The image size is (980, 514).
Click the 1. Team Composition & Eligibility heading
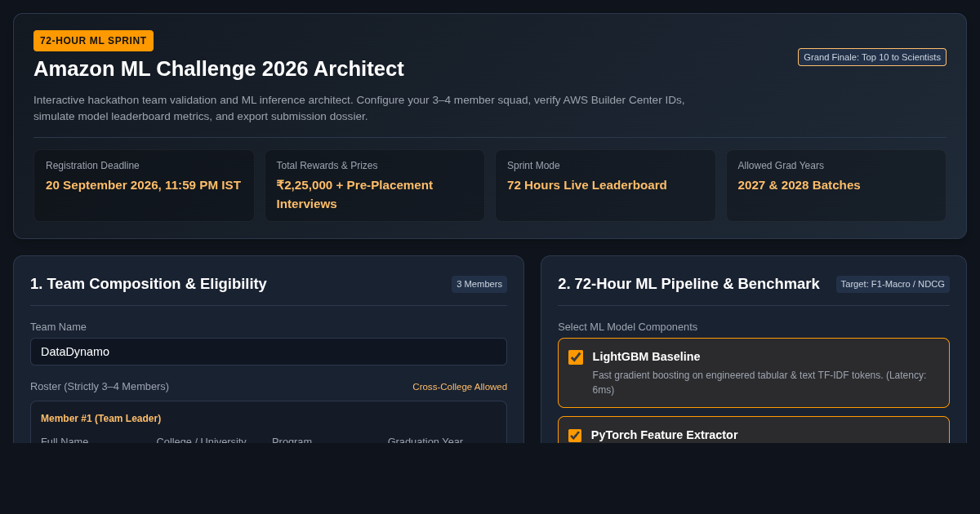149,284
